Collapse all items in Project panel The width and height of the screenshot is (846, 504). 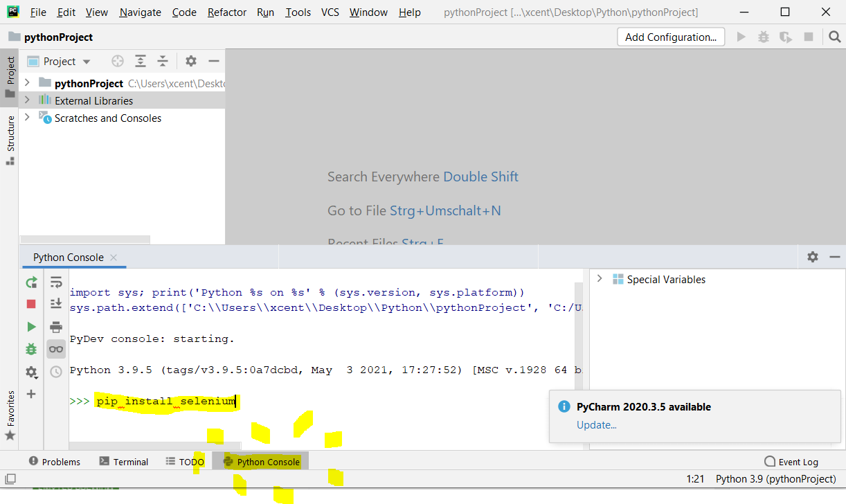click(163, 62)
